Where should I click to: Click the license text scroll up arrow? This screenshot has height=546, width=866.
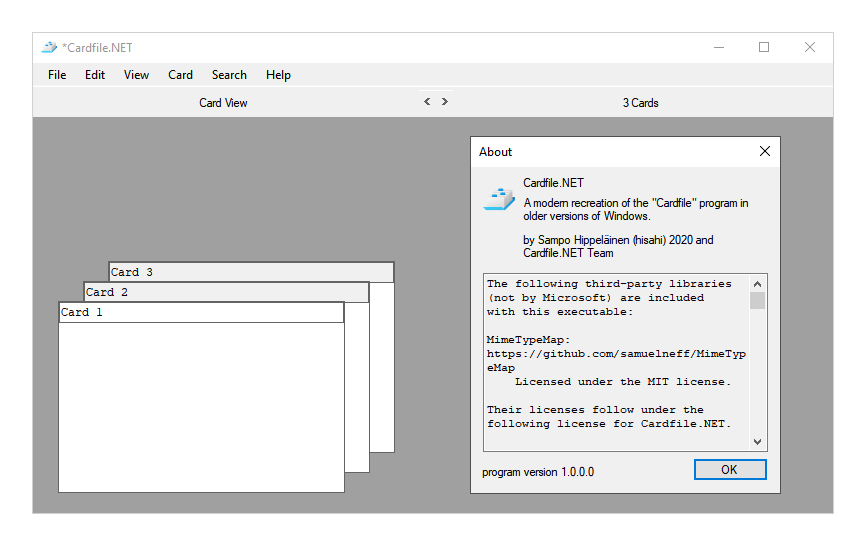[758, 284]
